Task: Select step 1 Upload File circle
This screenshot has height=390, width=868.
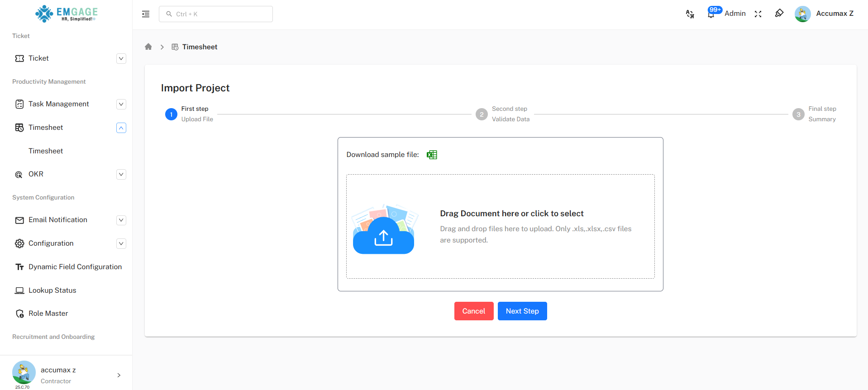Action: (x=171, y=114)
